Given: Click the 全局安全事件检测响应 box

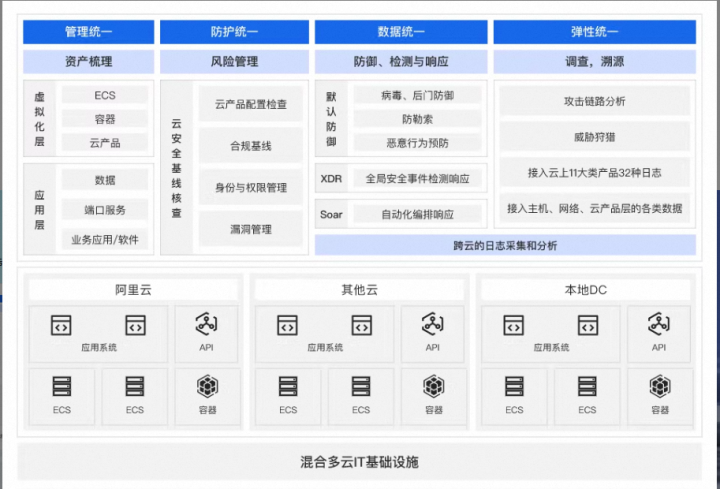Looking at the screenshot, I should pos(417,179).
